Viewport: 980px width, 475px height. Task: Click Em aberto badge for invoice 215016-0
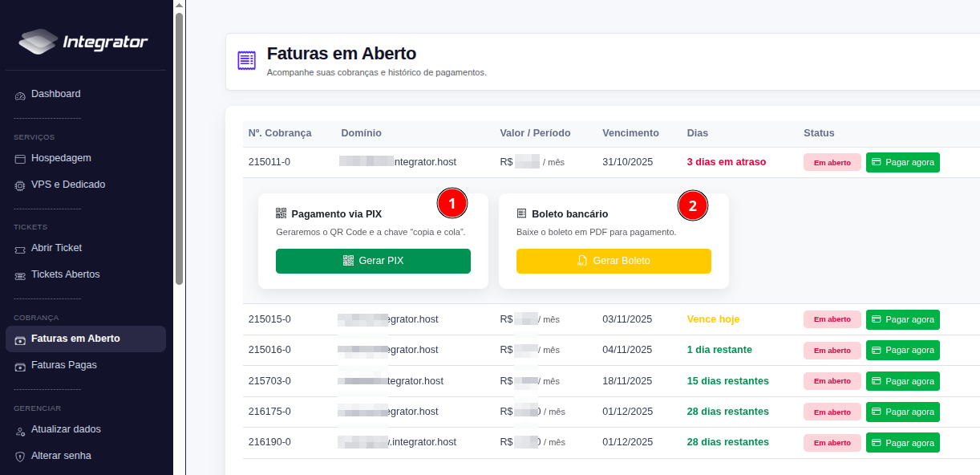pyautogui.click(x=832, y=351)
